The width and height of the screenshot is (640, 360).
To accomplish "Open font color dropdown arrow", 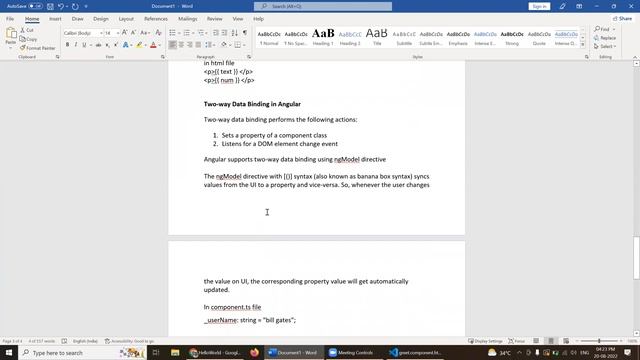I will tap(160, 45).
